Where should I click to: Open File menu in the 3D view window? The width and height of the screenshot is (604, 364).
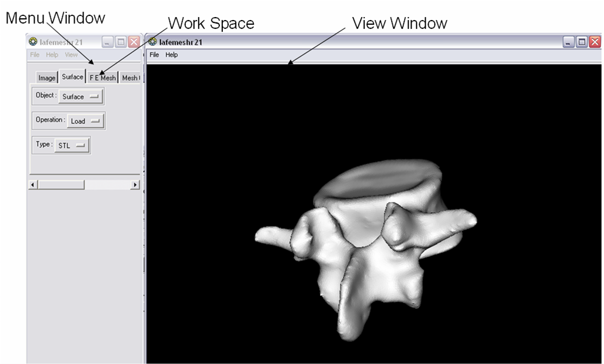(154, 55)
